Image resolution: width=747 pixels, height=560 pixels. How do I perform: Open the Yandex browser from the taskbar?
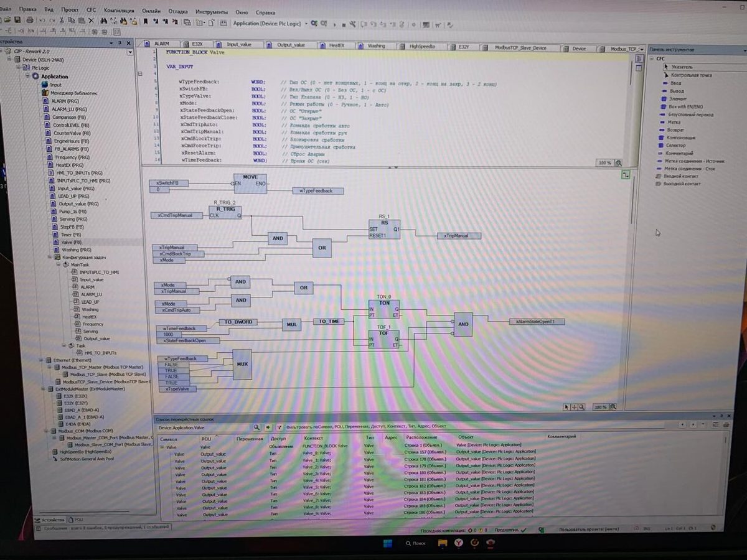[x=458, y=543]
